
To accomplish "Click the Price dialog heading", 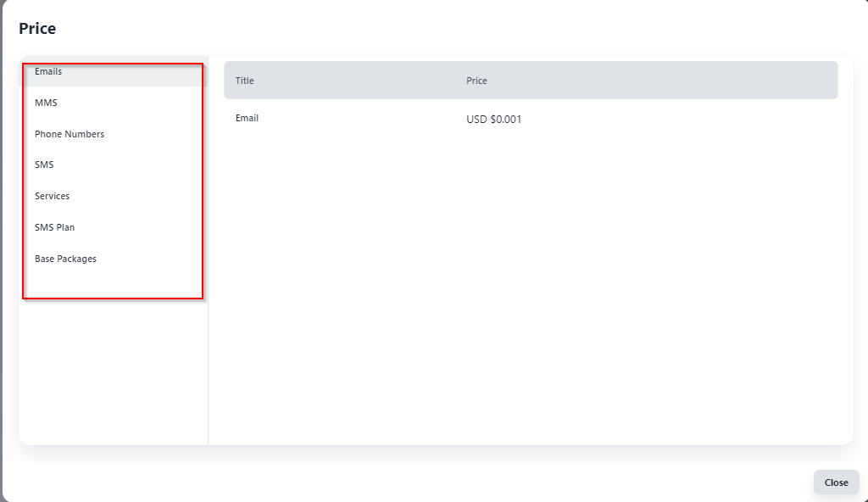I will pos(37,29).
